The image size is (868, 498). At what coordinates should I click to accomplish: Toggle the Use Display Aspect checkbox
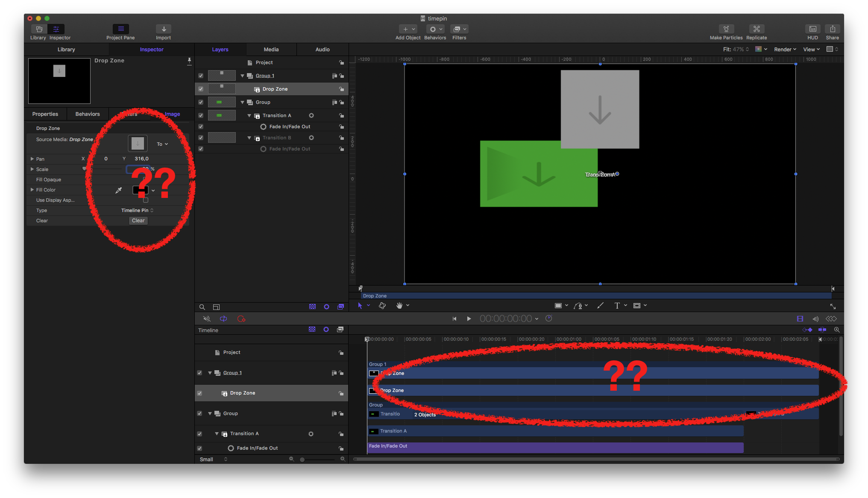[146, 200]
